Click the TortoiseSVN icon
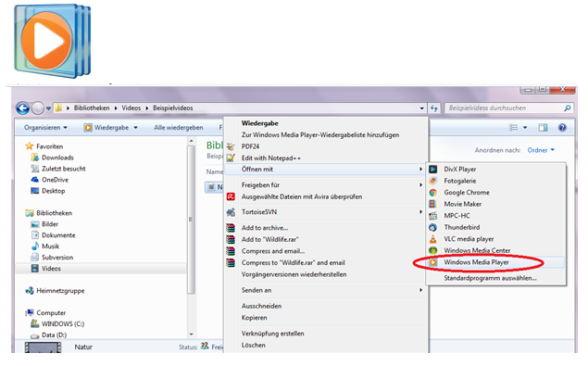The height and width of the screenshot is (366, 588). coord(231,212)
